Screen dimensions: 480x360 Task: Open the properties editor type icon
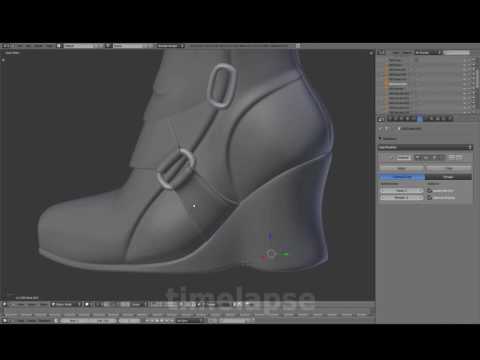pyautogui.click(x=381, y=119)
